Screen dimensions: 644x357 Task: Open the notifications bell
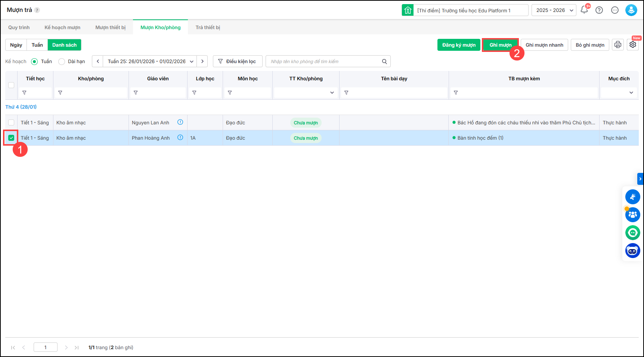tap(584, 10)
